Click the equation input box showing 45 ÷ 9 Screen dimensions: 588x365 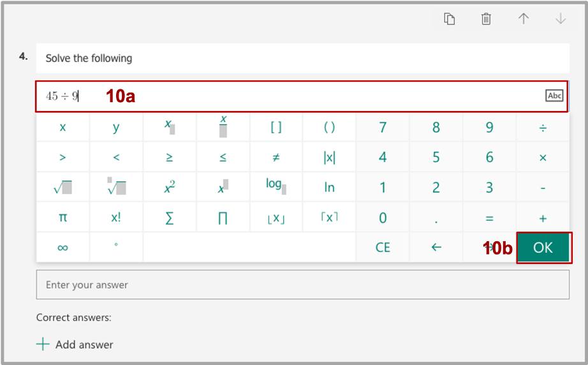pos(302,96)
